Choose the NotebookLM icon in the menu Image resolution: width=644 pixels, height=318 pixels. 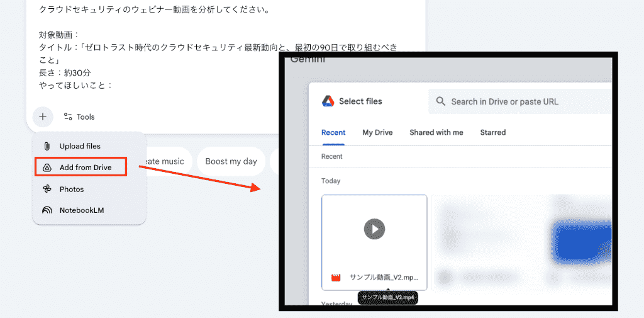coord(47,210)
